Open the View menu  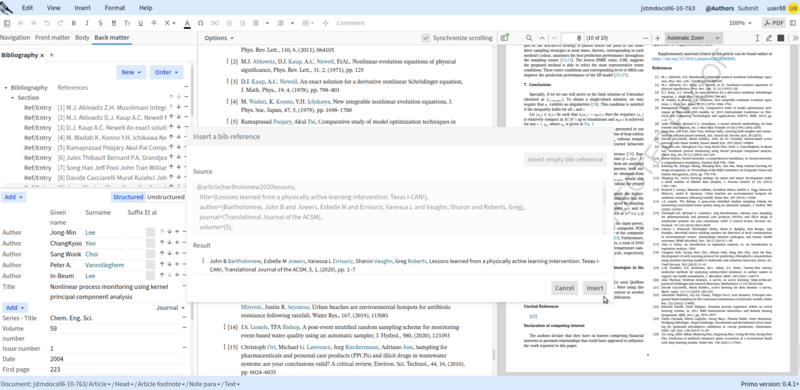tap(54, 8)
